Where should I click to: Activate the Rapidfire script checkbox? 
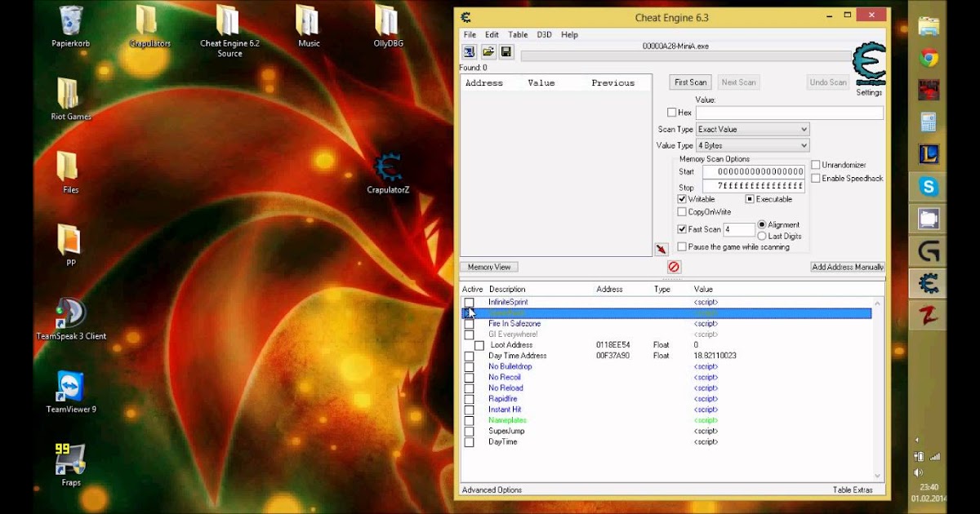469,398
